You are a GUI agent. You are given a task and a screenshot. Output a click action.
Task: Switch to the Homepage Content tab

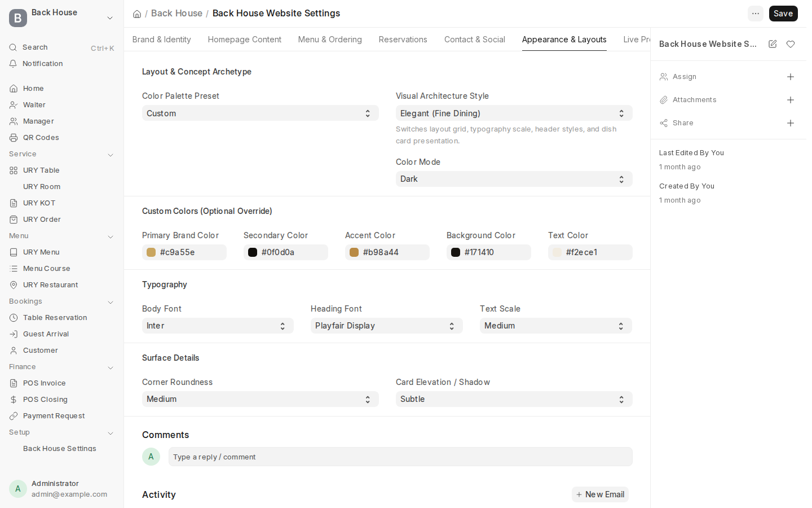click(x=245, y=40)
